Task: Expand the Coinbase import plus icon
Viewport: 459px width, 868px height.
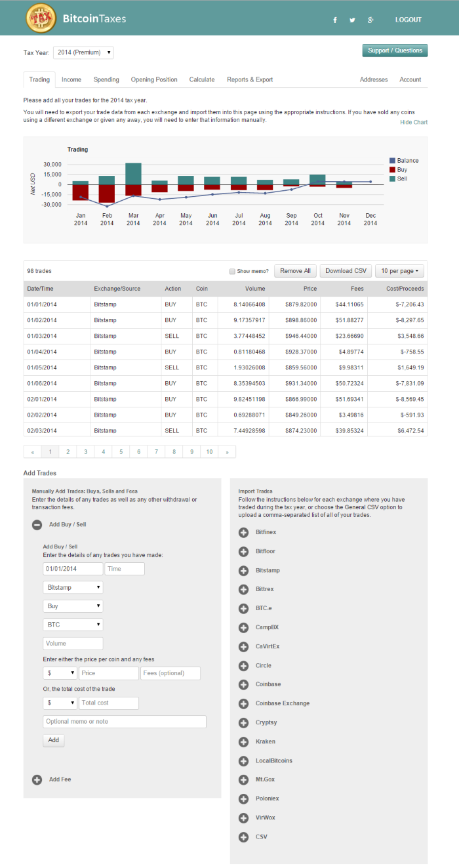Action: point(244,684)
